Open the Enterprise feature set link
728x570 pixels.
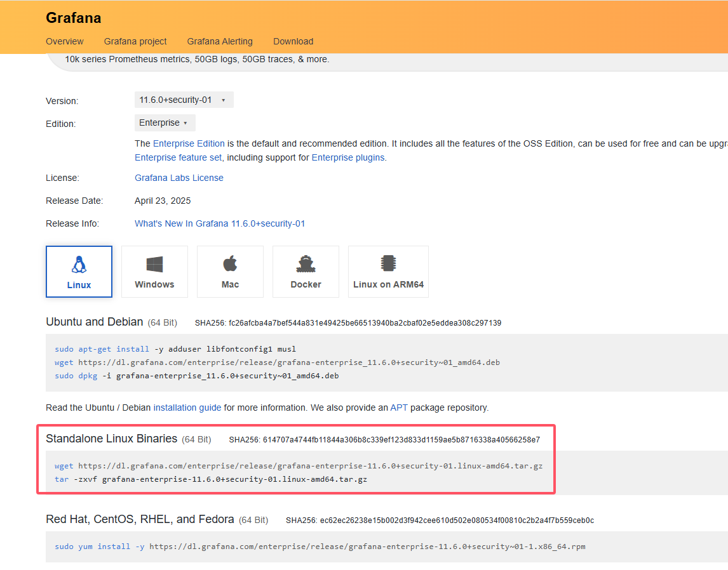point(178,157)
